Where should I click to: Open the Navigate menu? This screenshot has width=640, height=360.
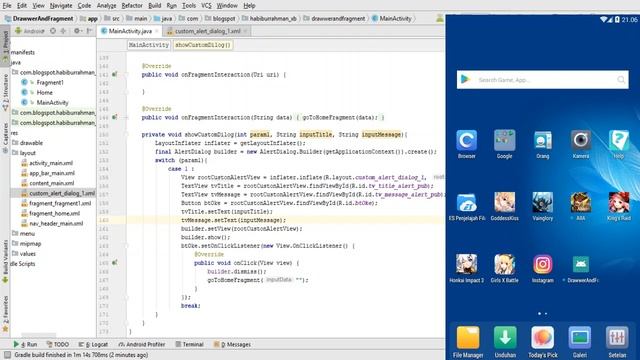click(61, 6)
